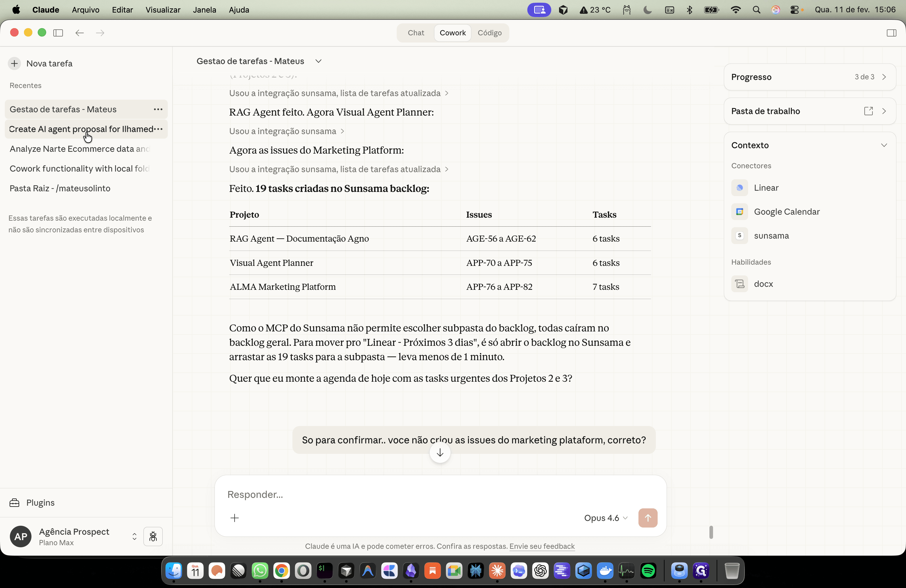
Task: Send message with the arrow button
Action: (x=647, y=518)
